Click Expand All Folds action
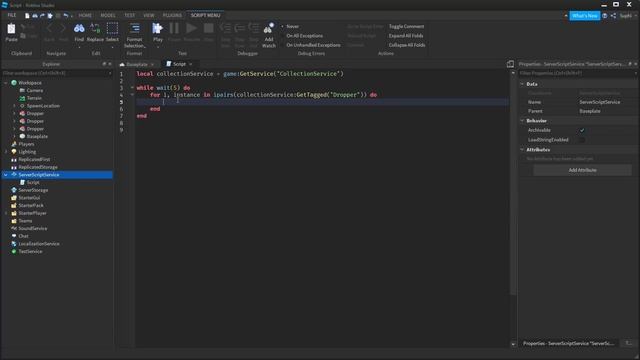The height and width of the screenshot is (360, 640). tap(406, 36)
